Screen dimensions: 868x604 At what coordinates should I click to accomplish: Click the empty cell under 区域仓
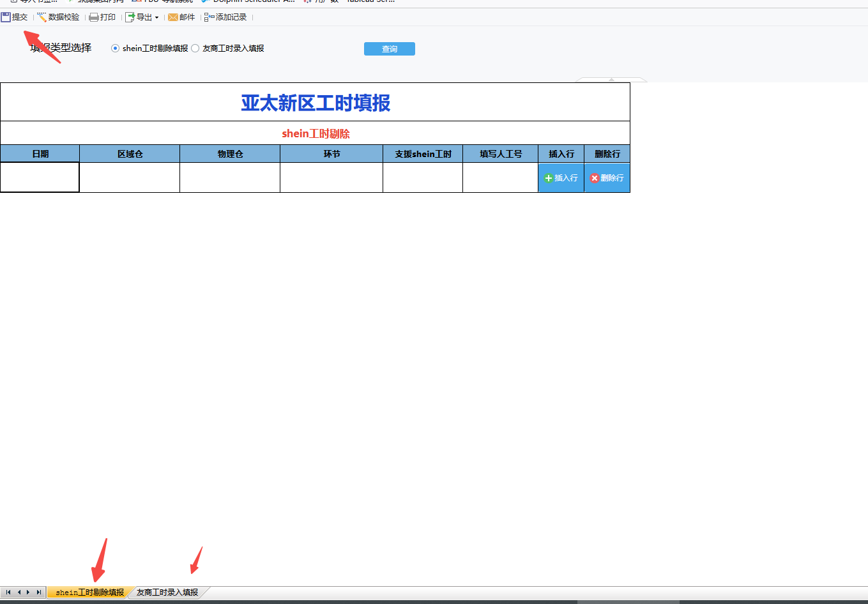(130, 177)
